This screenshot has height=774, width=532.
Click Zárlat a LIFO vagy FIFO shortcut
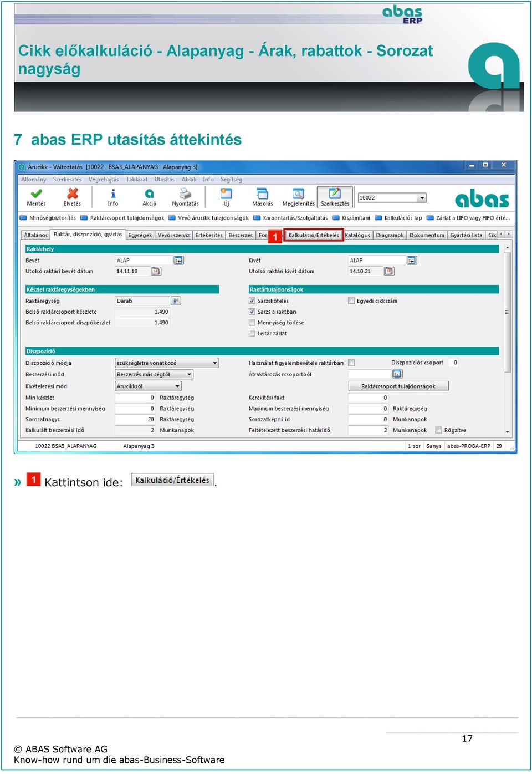click(x=468, y=218)
